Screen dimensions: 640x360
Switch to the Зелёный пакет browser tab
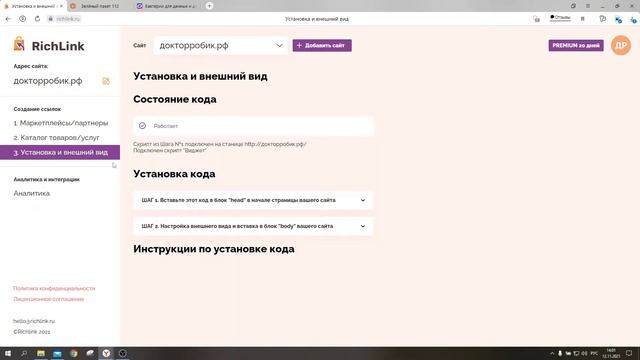coord(100,6)
